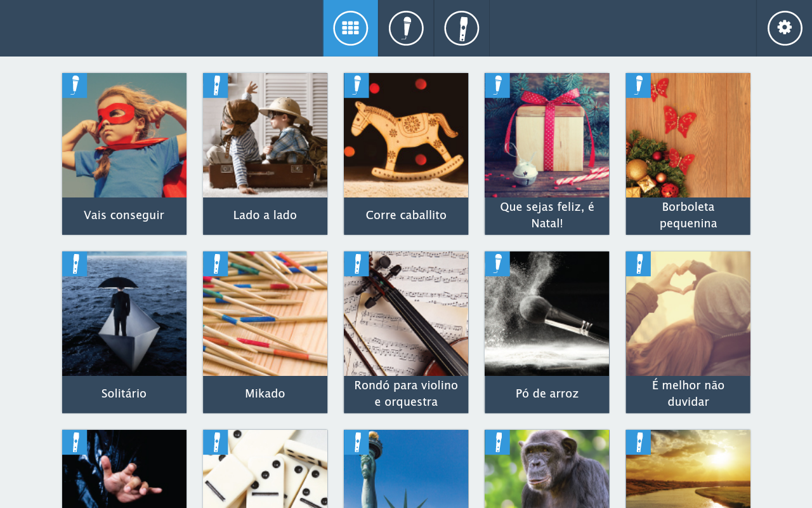The width and height of the screenshot is (812, 508).
Task: Open the Vais conseguir song thumbnail
Action: (x=124, y=135)
